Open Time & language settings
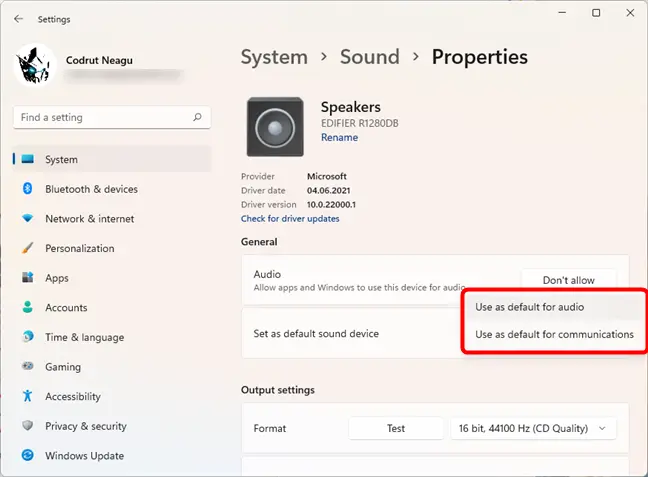This screenshot has height=477, width=648. [x=84, y=337]
